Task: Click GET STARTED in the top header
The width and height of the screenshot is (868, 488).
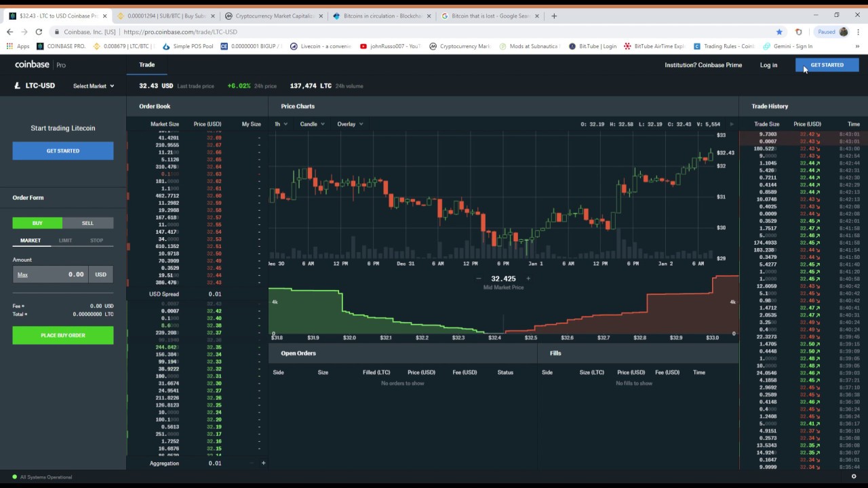Action: (x=827, y=65)
